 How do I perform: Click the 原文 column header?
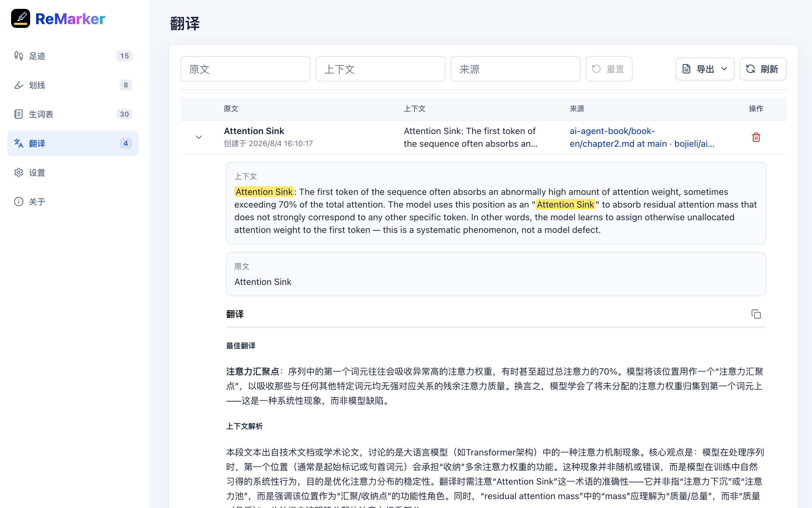point(231,109)
